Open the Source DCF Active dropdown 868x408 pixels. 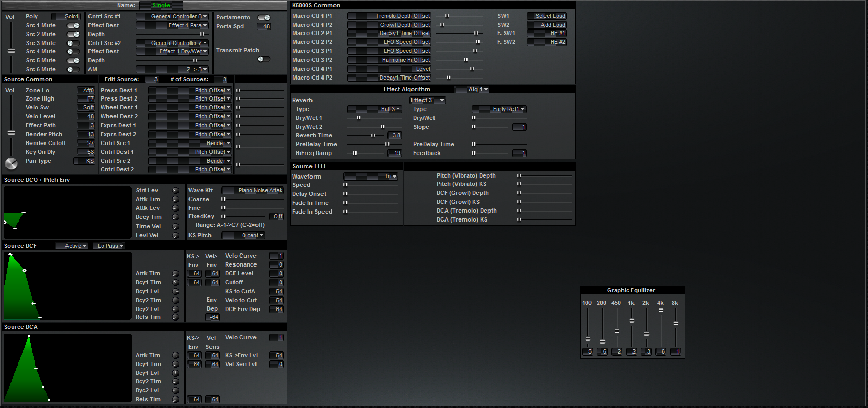pyautogui.click(x=73, y=246)
